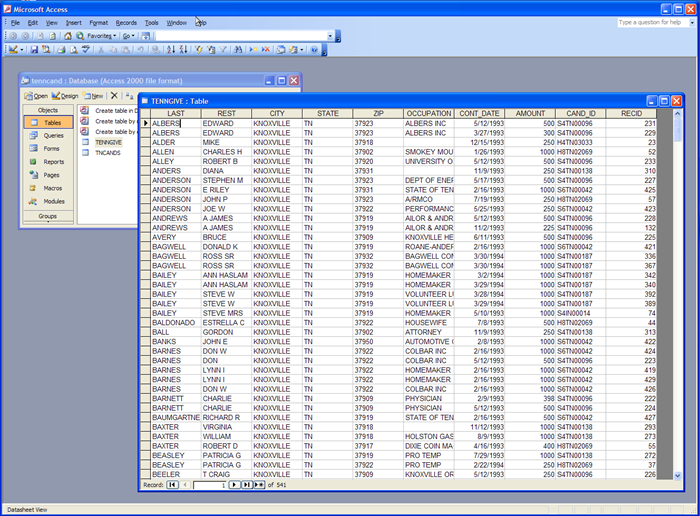Click the Microsoft Access Help icon
This screenshot has width=700, height=516.
pyautogui.click(x=314, y=50)
